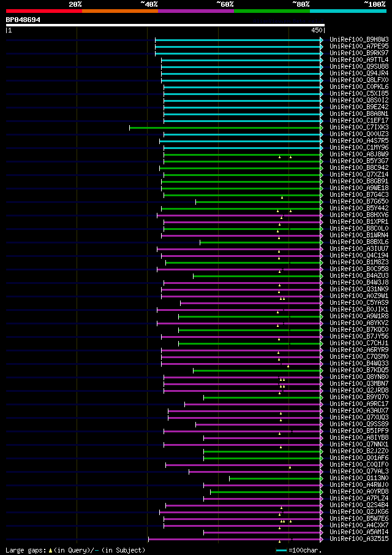This screenshot has height=555, width=392.
Task: Select the UniRef100_B7KDQ5 label
Action: (359, 370)
